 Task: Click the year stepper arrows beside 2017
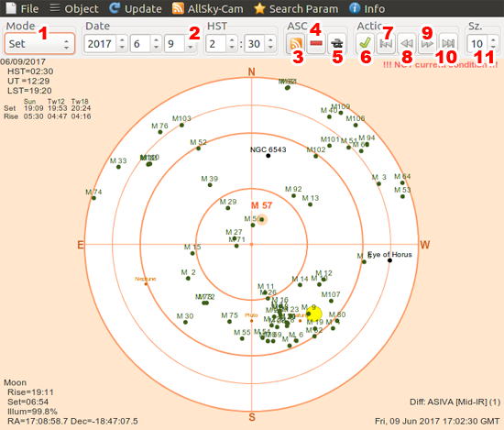pos(122,44)
